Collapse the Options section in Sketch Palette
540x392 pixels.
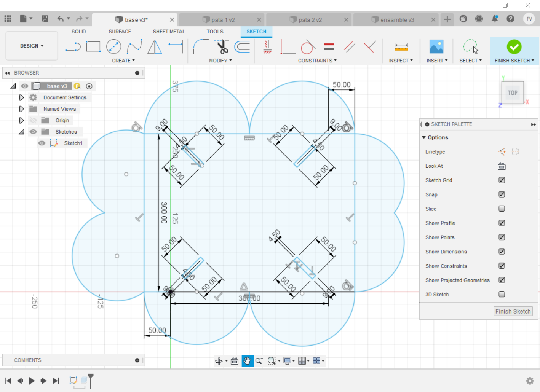point(424,137)
